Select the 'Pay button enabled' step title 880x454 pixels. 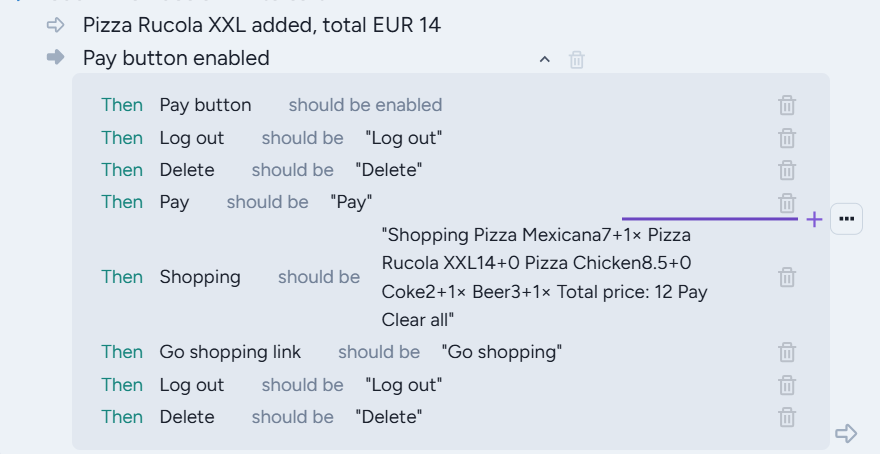click(176, 58)
